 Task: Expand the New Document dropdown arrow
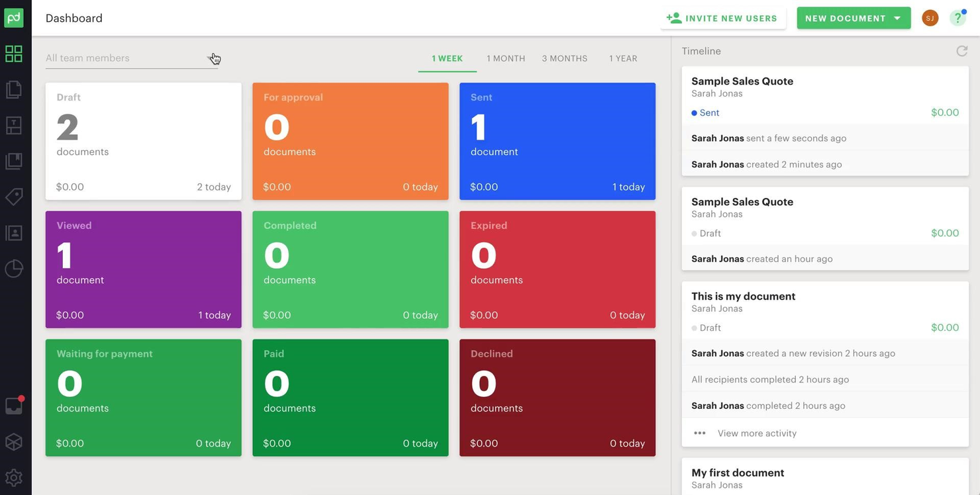pyautogui.click(x=897, y=18)
